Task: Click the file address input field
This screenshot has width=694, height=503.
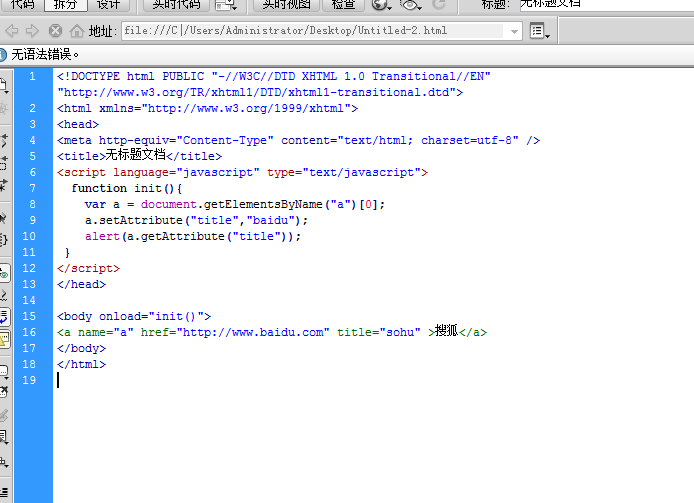Action: pos(312,31)
